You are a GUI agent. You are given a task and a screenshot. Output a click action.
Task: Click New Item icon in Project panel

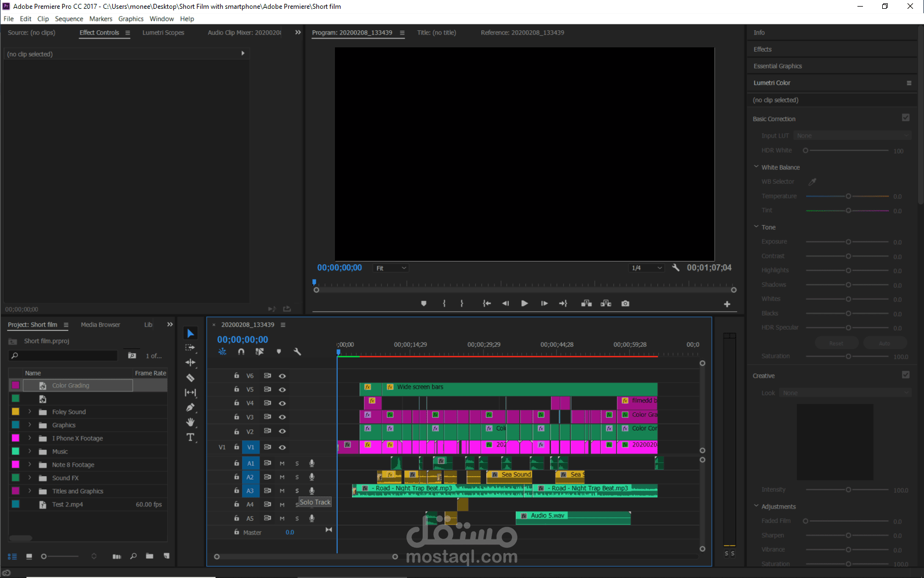167,556
